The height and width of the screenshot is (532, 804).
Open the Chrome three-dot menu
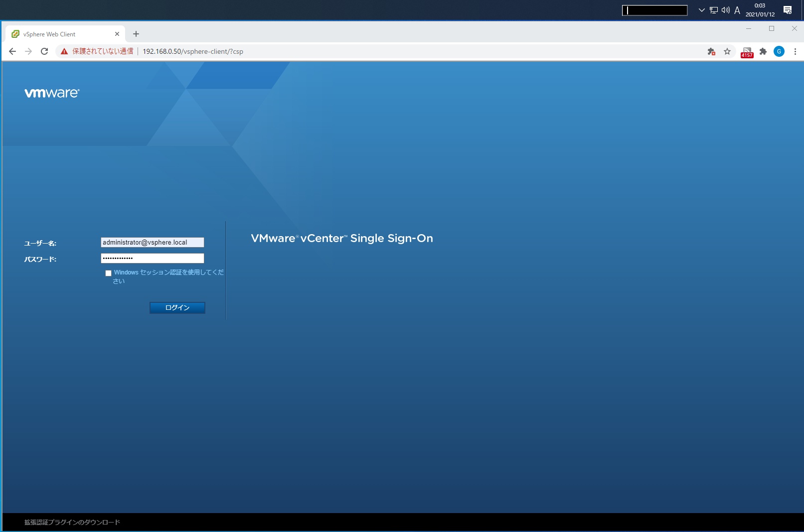tap(795, 51)
